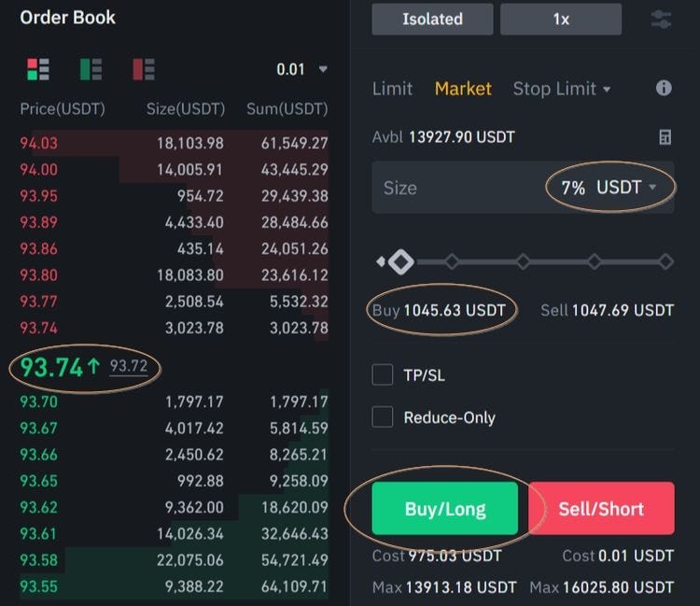Set slider to 100% marker
The image size is (700, 606).
click(665, 261)
